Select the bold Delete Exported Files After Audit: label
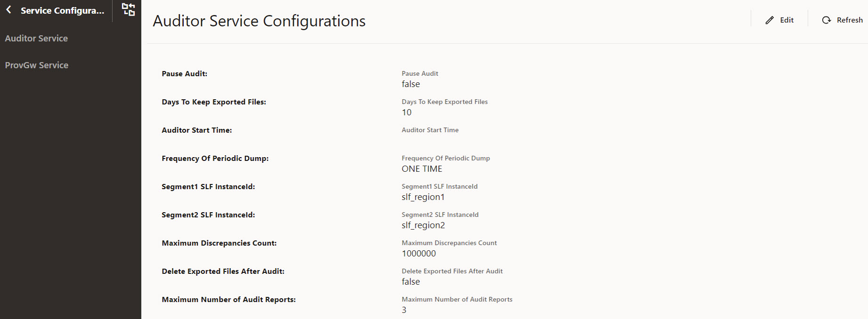The height and width of the screenshot is (319, 868). (x=223, y=271)
